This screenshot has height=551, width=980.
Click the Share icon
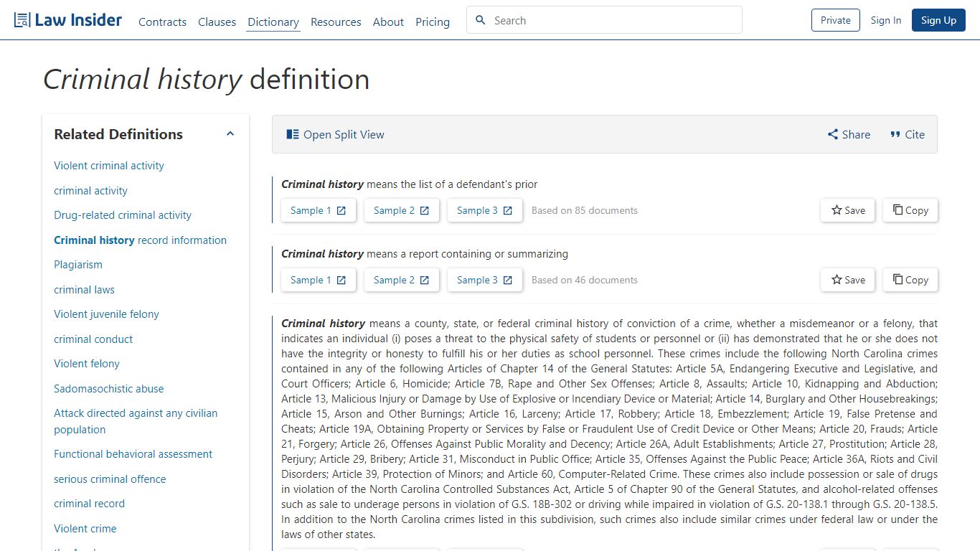point(833,134)
